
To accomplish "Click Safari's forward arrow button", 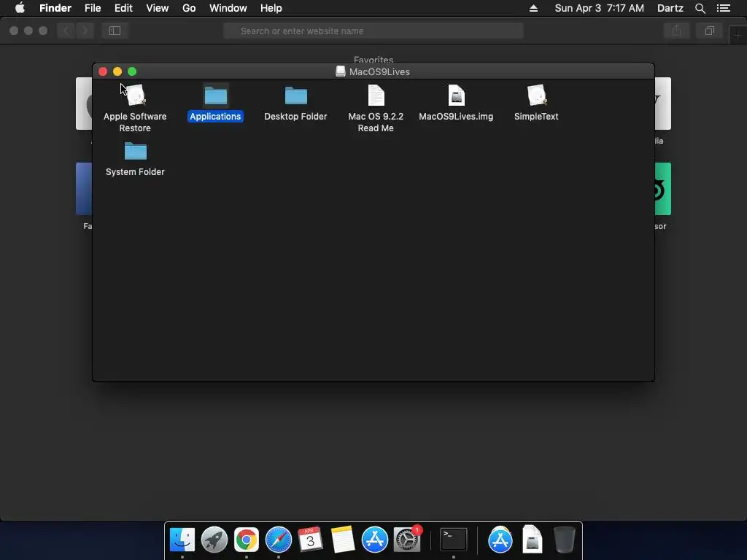I will click(85, 31).
